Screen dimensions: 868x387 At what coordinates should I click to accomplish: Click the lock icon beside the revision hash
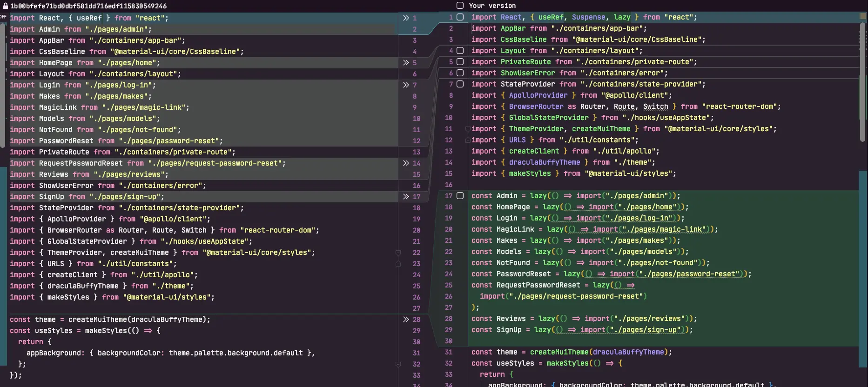coord(6,6)
